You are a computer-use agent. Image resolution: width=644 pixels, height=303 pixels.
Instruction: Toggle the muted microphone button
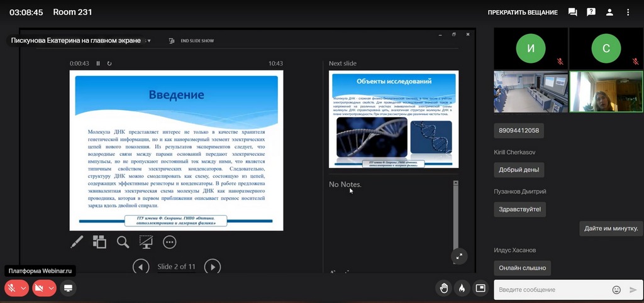click(x=12, y=288)
